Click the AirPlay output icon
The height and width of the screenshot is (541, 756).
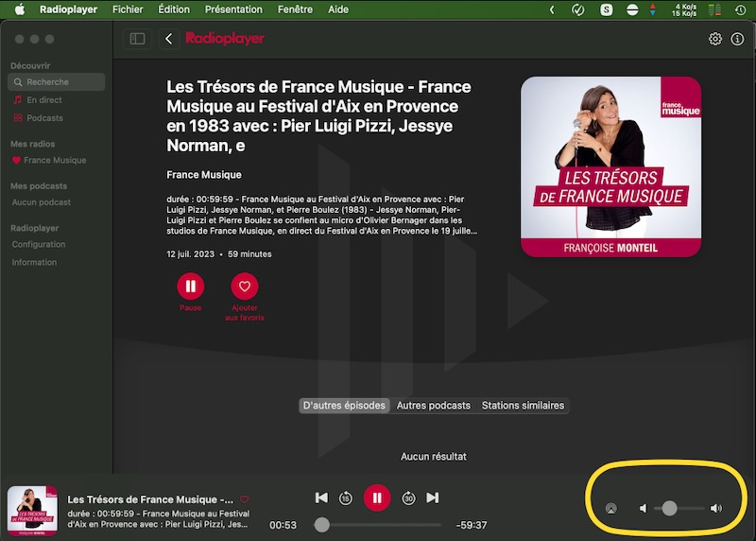tap(610, 509)
